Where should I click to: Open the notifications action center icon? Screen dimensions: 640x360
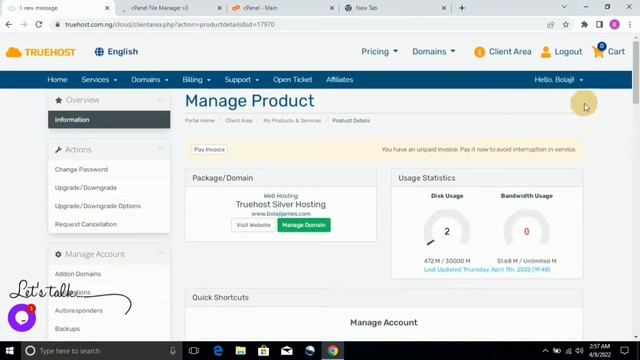click(624, 351)
